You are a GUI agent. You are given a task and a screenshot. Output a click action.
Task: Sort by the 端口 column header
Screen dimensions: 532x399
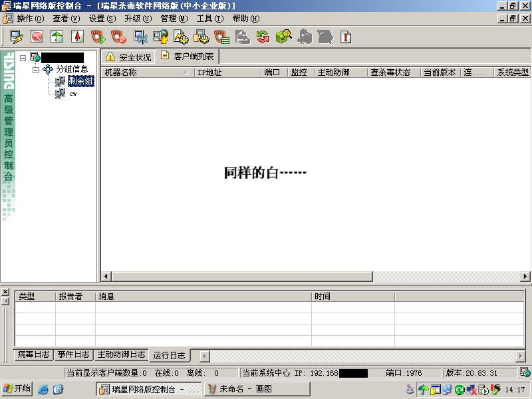click(x=275, y=72)
